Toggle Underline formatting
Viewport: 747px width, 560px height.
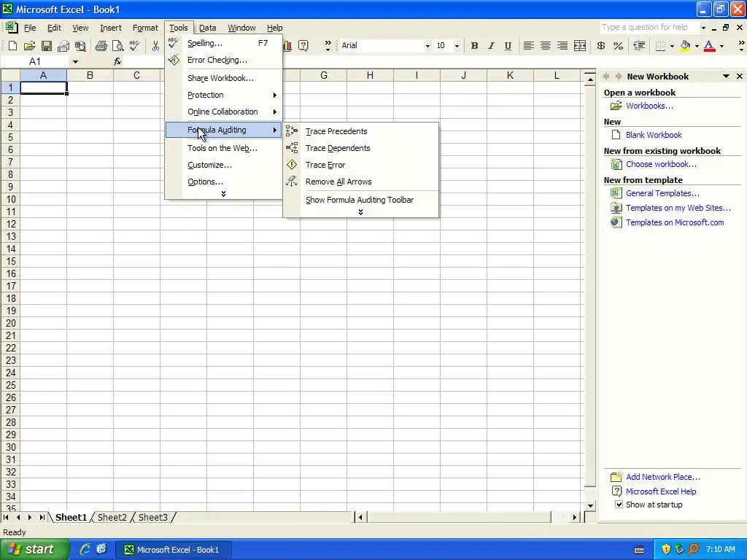[508, 46]
